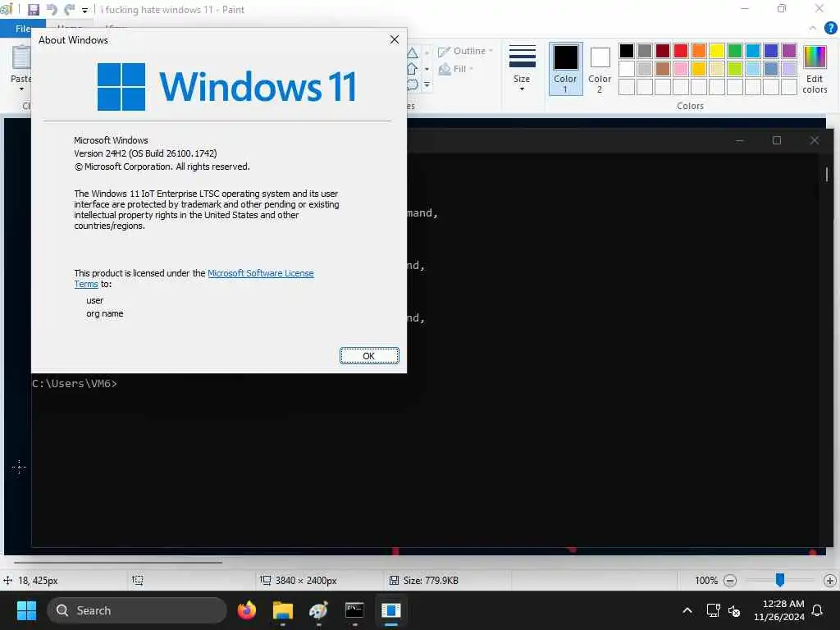The width and height of the screenshot is (840, 630).
Task: Click the Paste button in Paint's ribbon
Action: (21, 69)
